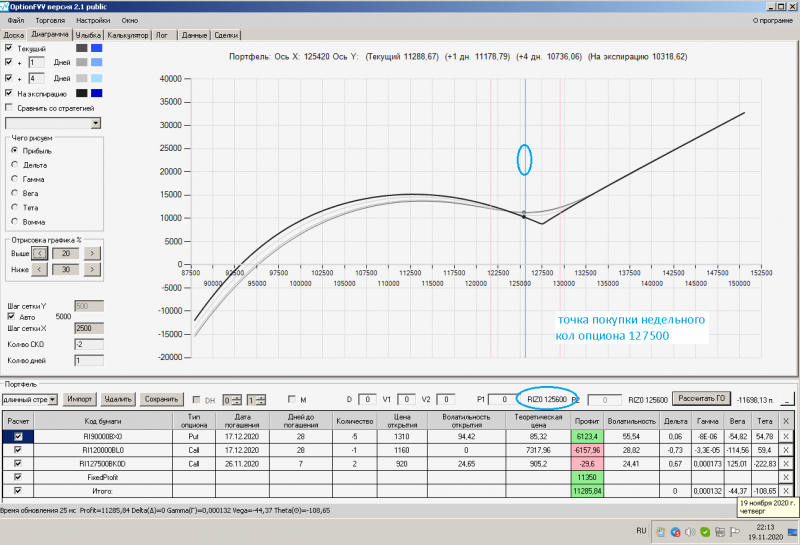This screenshot has width=800, height=545.
Task: Click the Удалить button
Action: point(118,399)
